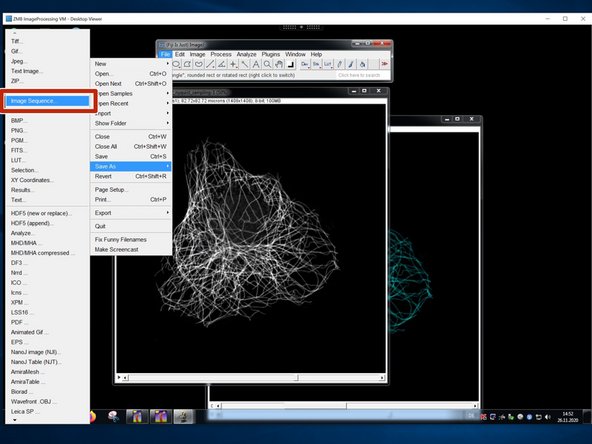The width and height of the screenshot is (592, 444).
Task: Open the File menu
Action: click(165, 54)
